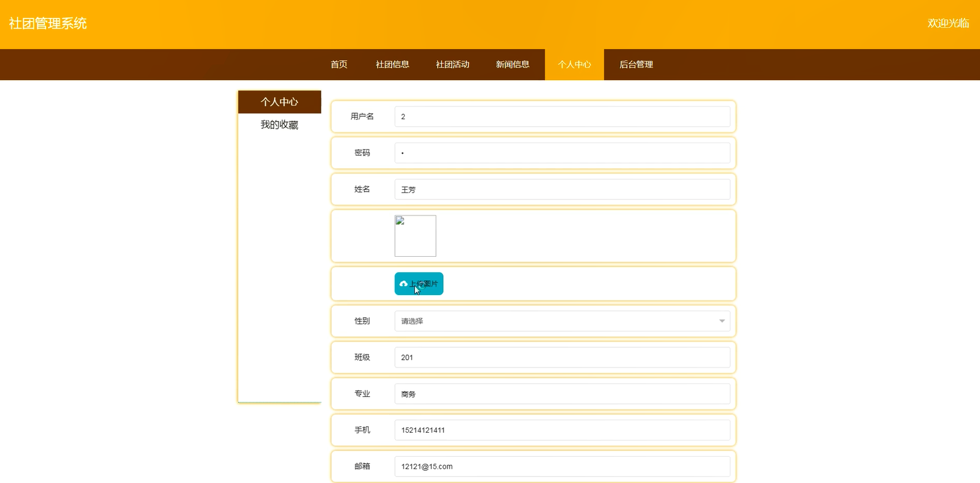This screenshot has height=483, width=980.
Task: Click the 邮箱 email input field
Action: [x=562, y=466]
